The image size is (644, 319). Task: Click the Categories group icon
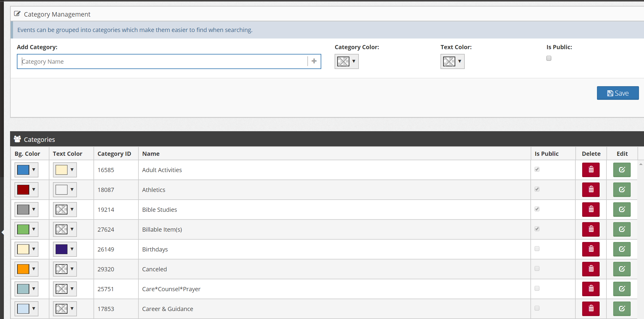click(x=17, y=139)
